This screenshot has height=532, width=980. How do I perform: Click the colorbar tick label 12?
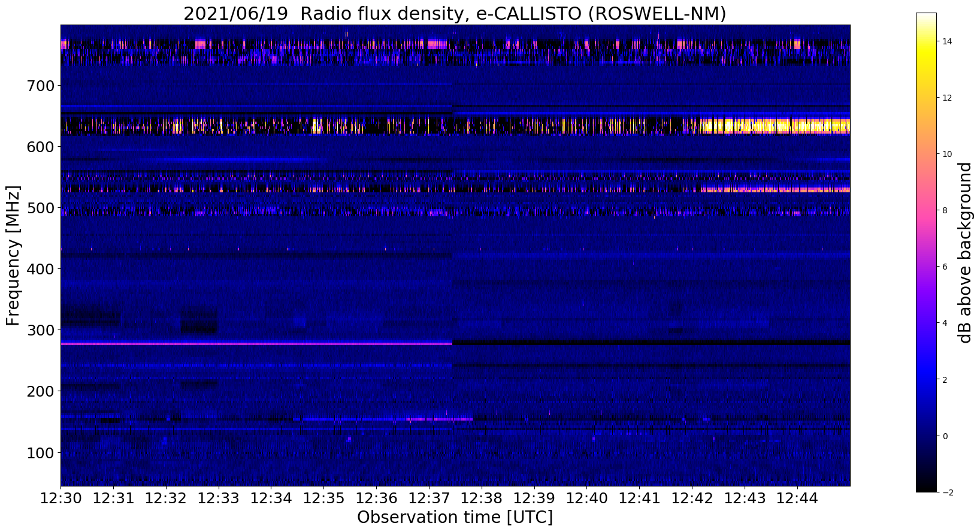pyautogui.click(x=948, y=98)
